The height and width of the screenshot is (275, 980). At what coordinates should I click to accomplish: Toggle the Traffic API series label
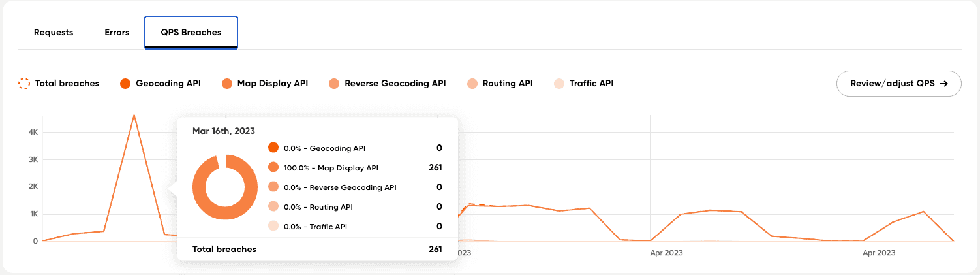(x=590, y=84)
